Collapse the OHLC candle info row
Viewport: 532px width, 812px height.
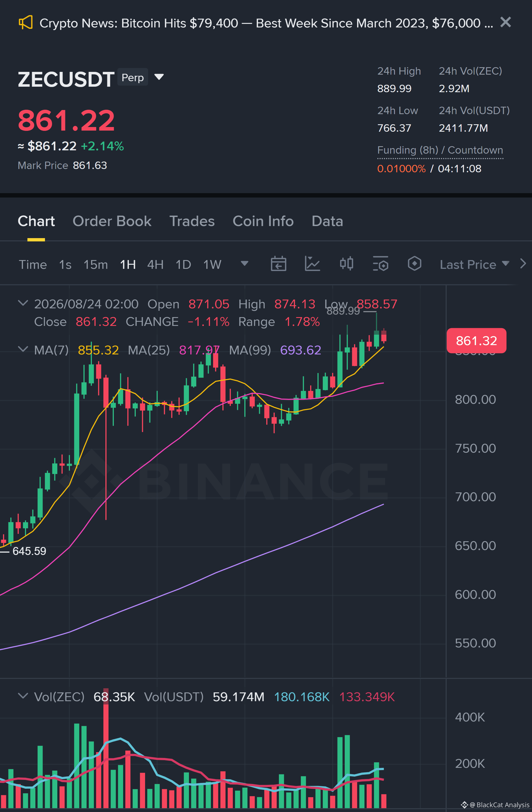23,303
